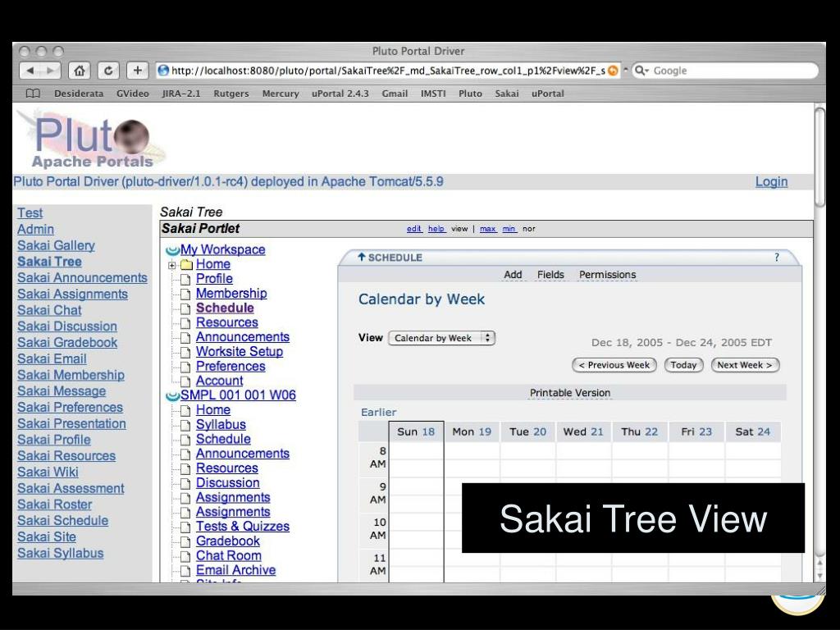The image size is (840, 630).
Task: Open Schedule help via the question mark icon
Action: [x=777, y=257]
